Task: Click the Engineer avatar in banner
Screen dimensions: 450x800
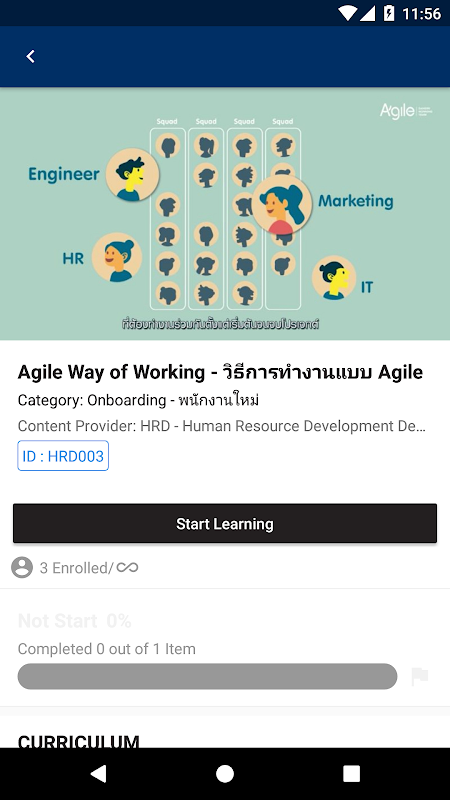Action: click(132, 174)
